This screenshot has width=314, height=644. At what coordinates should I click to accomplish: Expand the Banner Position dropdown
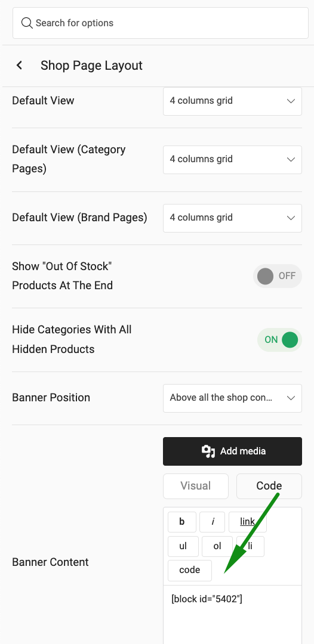click(232, 398)
